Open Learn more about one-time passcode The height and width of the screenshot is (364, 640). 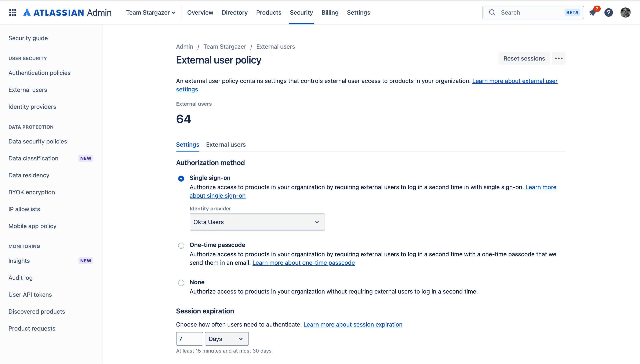tap(303, 262)
